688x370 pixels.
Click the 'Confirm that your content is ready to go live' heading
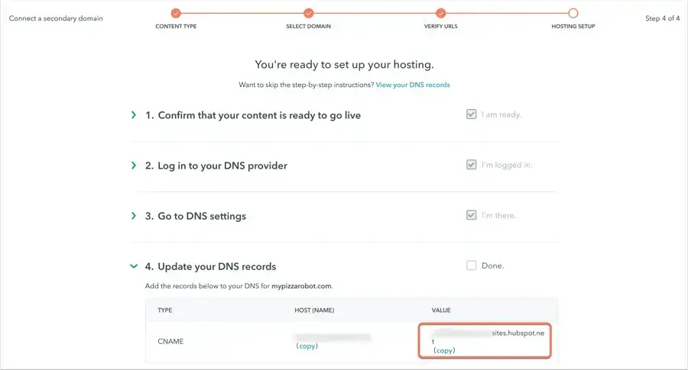pyautogui.click(x=259, y=115)
